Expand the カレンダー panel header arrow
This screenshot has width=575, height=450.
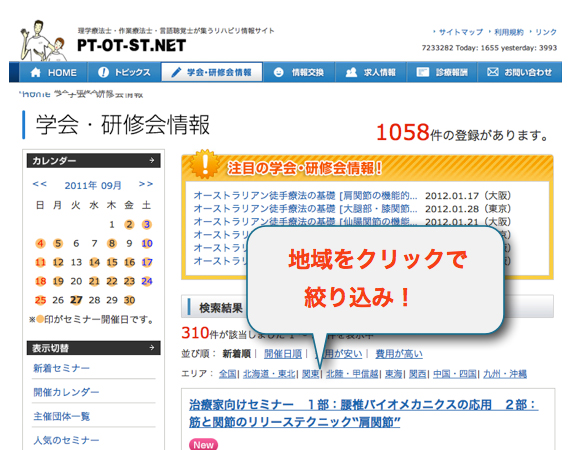tap(152, 160)
